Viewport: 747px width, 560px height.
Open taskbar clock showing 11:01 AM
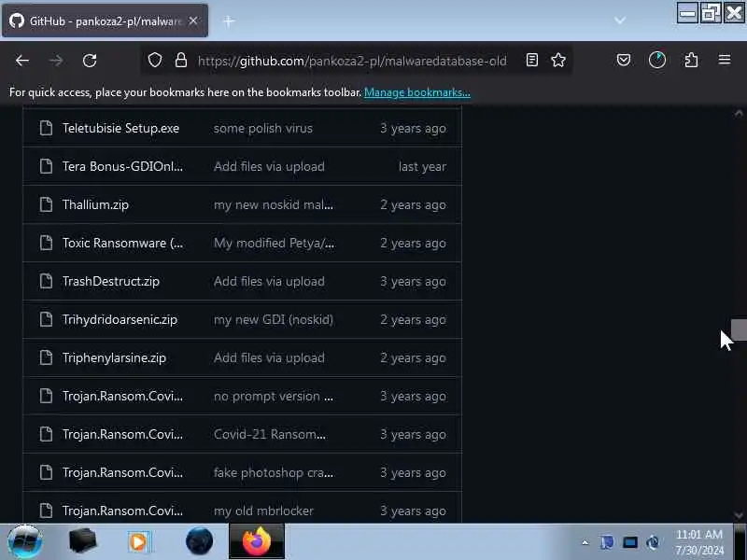click(699, 542)
